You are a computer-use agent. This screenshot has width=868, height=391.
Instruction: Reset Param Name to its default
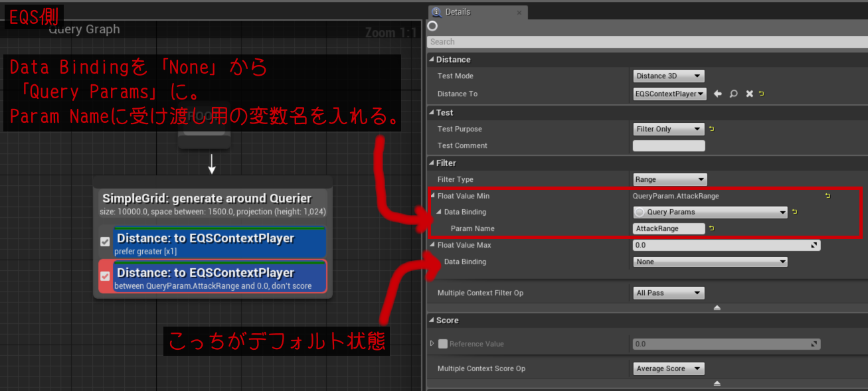click(711, 228)
